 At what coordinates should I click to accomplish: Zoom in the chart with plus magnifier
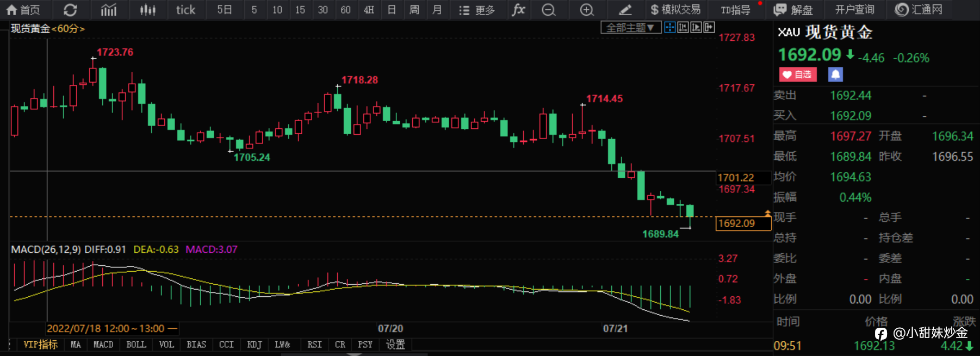tap(587, 10)
